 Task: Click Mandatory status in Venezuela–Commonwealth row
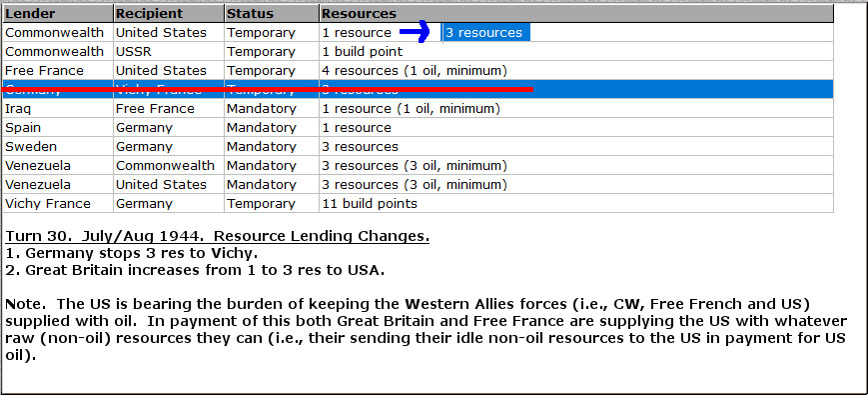[x=272, y=166]
